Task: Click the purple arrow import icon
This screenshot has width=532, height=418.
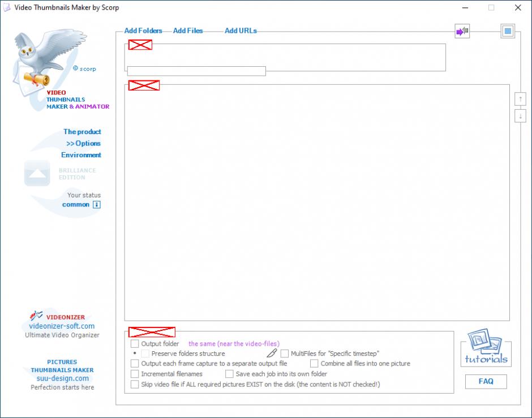Action: pos(462,31)
